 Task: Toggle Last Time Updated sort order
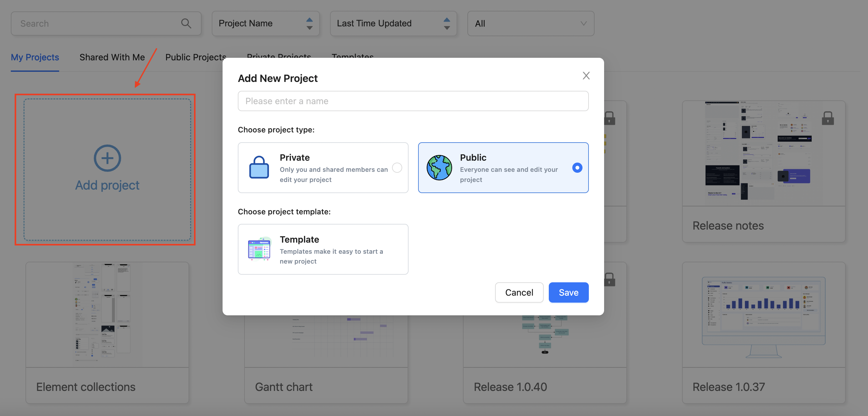pos(447,23)
